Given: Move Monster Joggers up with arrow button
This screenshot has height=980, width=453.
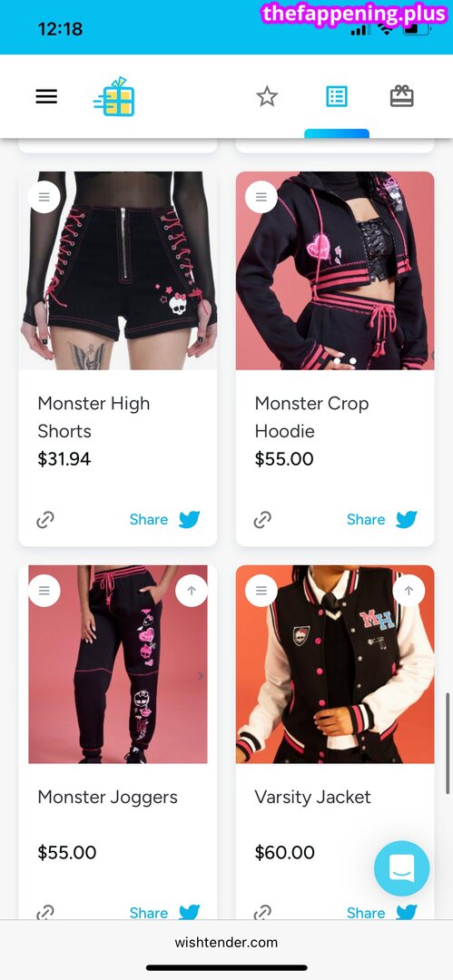Looking at the screenshot, I should click(x=192, y=591).
